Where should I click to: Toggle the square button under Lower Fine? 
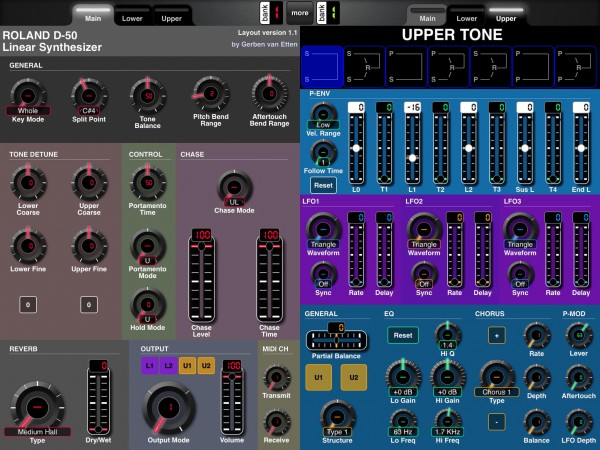[x=28, y=305]
